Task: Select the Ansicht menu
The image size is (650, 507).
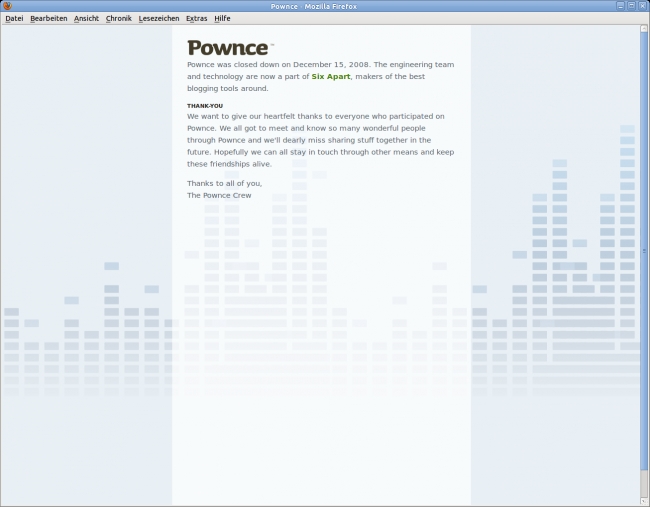Action: (x=86, y=18)
